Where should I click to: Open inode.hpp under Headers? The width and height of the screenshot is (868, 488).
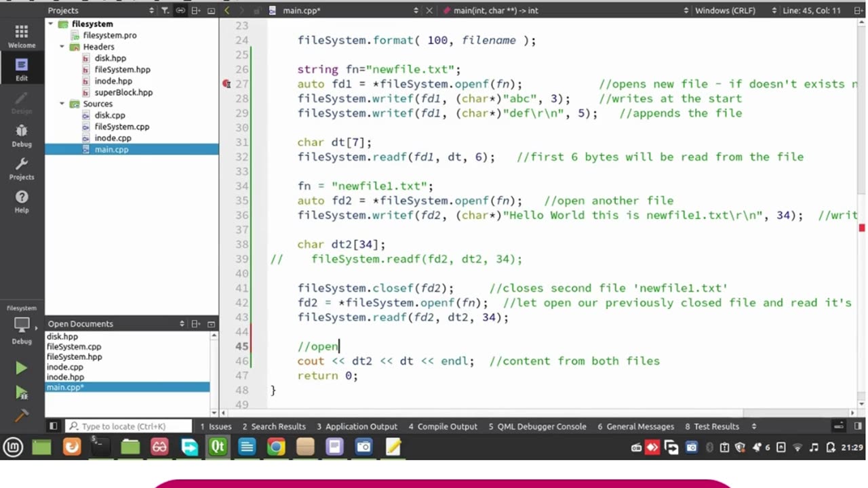113,81
